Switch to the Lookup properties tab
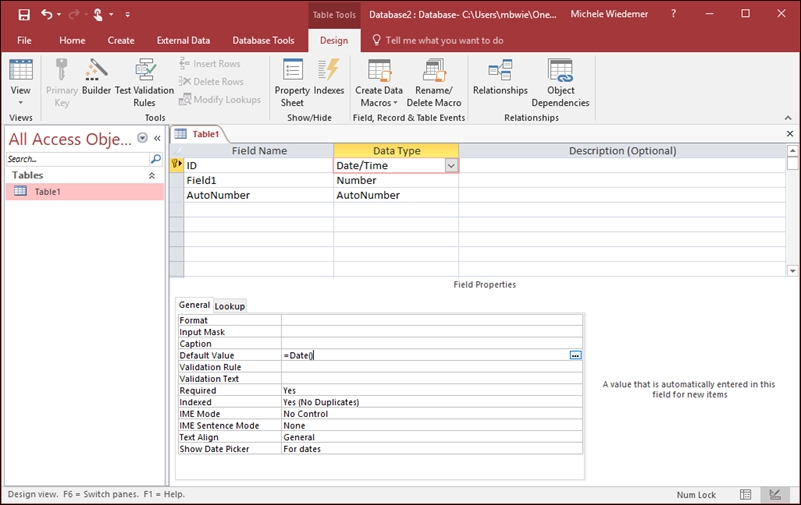Screen dimensions: 801x505 point(229,306)
